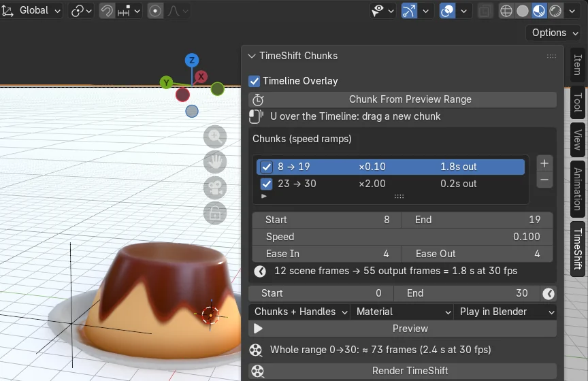
Task: Adjust the Speed slider at 0.100
Action: click(402, 237)
